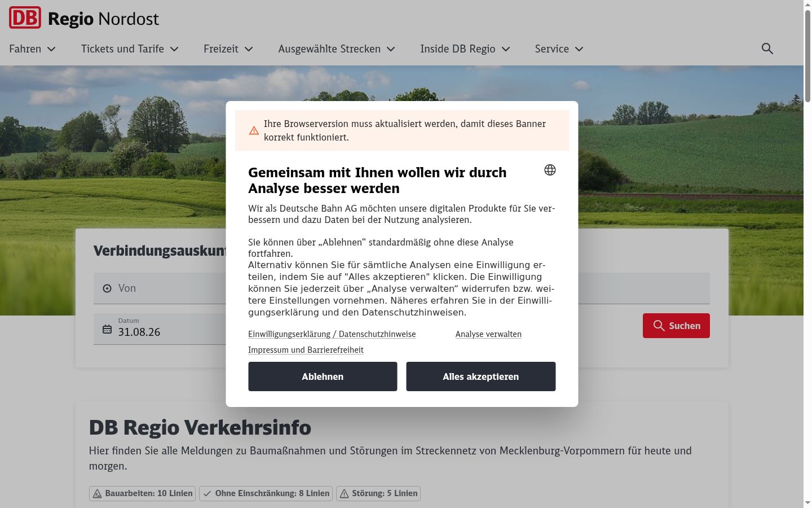Click the page vertical scrollbar thumb
This screenshot has width=812, height=508.
[807, 55]
